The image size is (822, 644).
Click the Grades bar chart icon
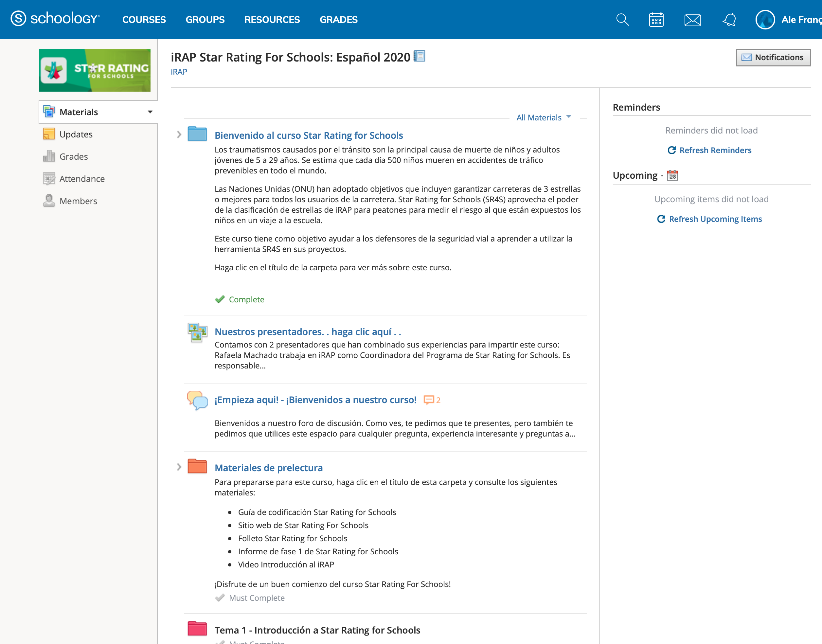(49, 156)
